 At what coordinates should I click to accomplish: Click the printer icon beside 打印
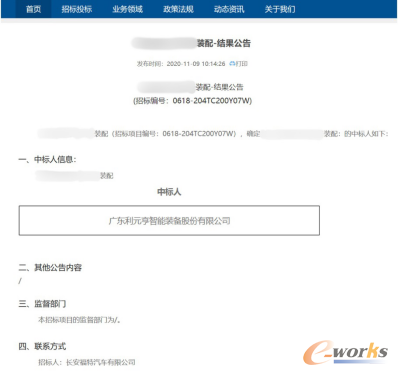[x=232, y=64]
